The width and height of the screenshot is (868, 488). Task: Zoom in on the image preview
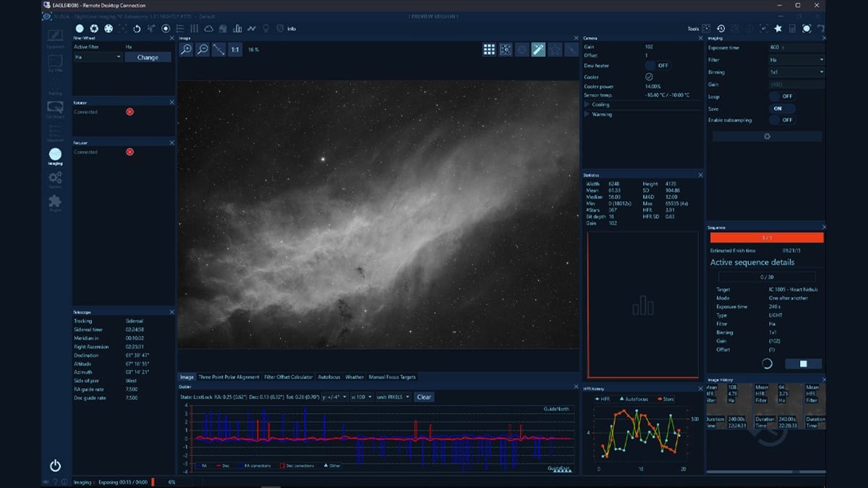coord(186,49)
